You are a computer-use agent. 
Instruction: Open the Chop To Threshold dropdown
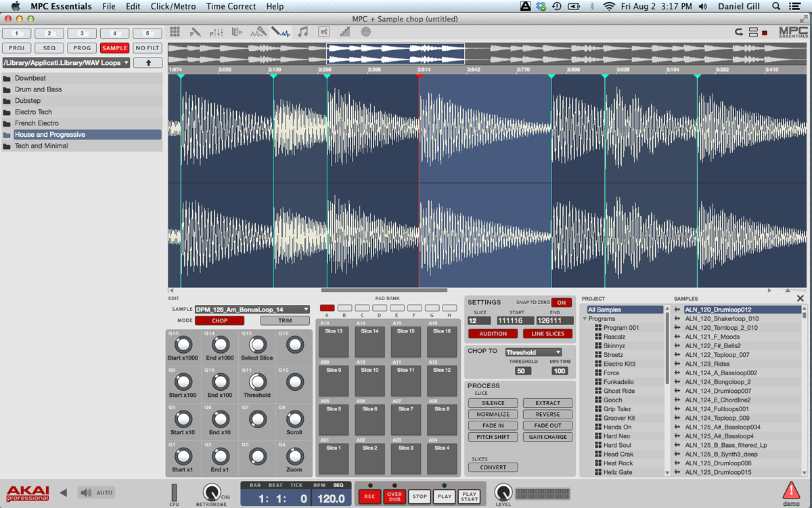(533, 352)
